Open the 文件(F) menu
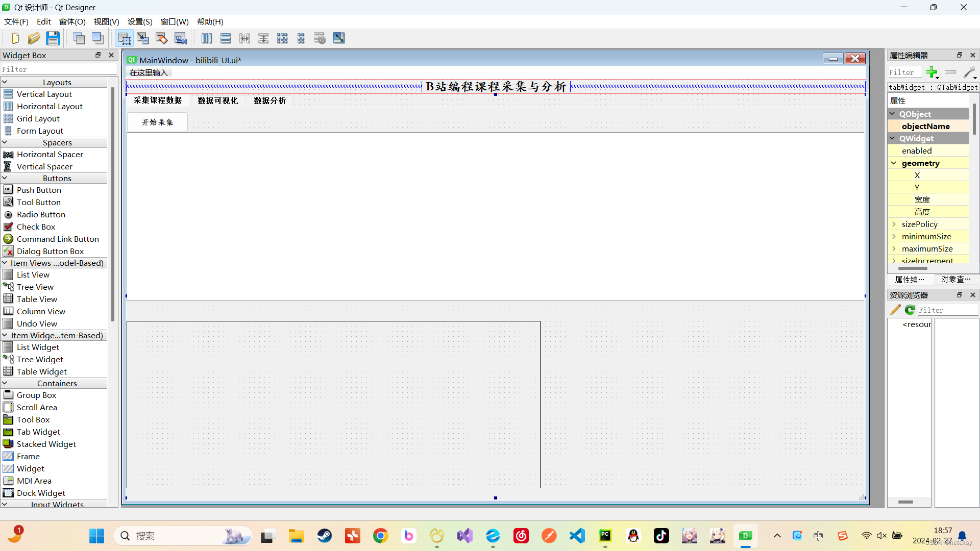This screenshot has width=980, height=551. (16, 21)
